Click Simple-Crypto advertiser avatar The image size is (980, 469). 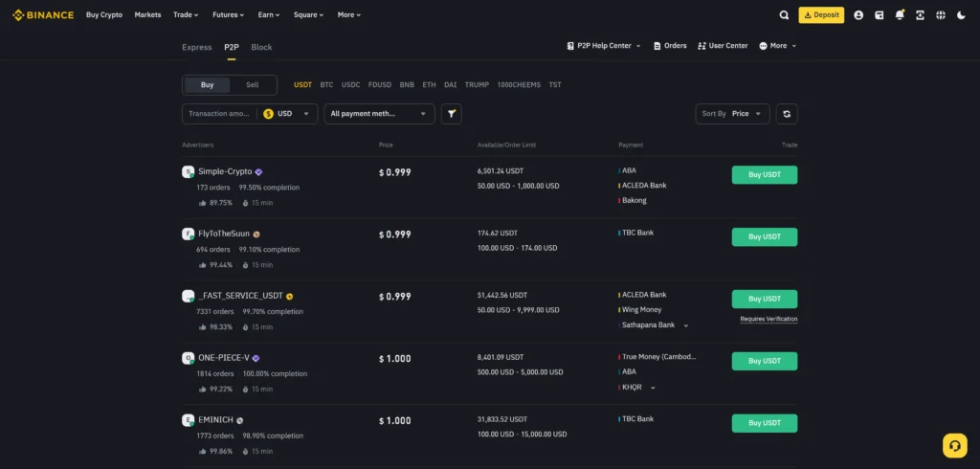(189, 172)
